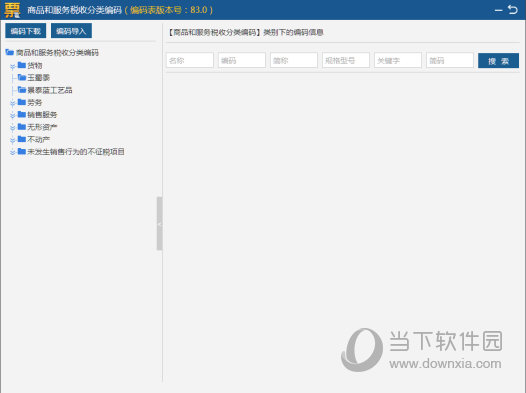Click the 票 application logo icon

(x=12, y=10)
